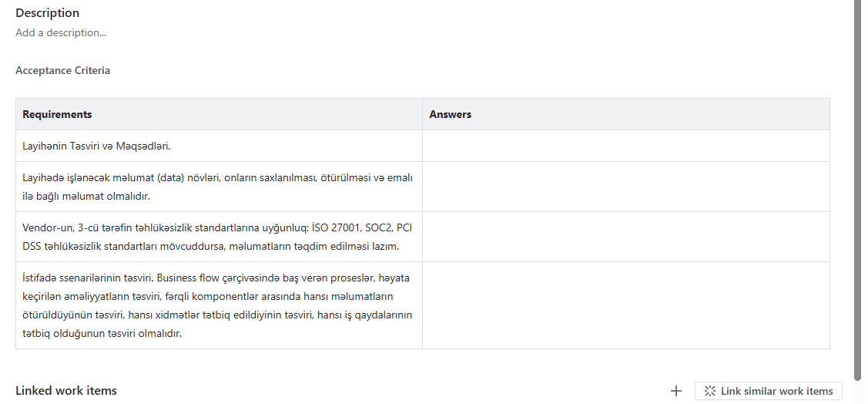Click the Vendor-un ISO 27001 requirement cell
This screenshot has height=404, width=868.
(x=220, y=237)
